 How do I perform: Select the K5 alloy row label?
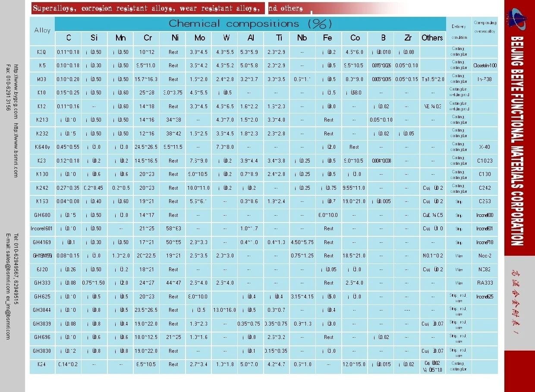point(41,65)
